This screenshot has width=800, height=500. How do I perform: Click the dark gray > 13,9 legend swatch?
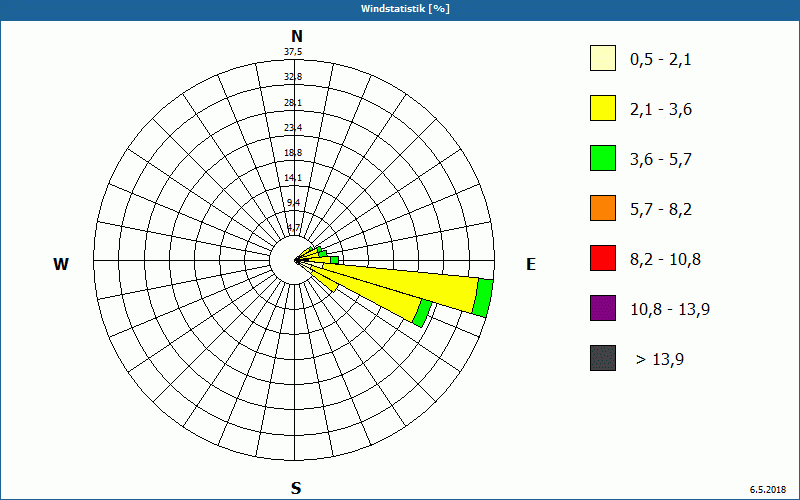[603, 358]
